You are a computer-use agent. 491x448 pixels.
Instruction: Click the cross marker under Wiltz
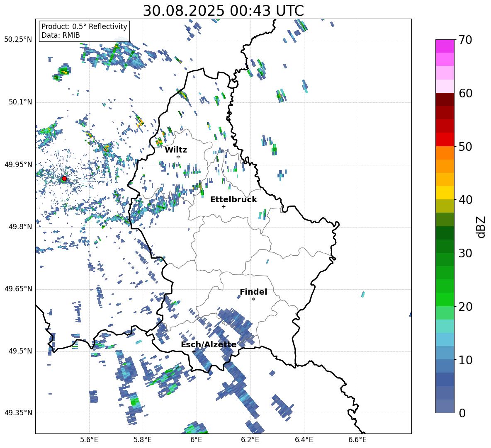pos(178,157)
